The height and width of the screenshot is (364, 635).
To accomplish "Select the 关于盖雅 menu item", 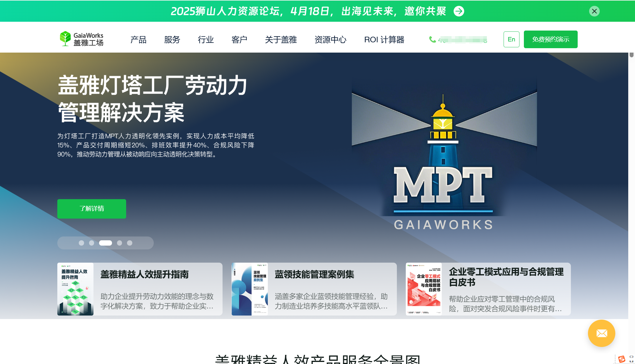I will click(281, 40).
